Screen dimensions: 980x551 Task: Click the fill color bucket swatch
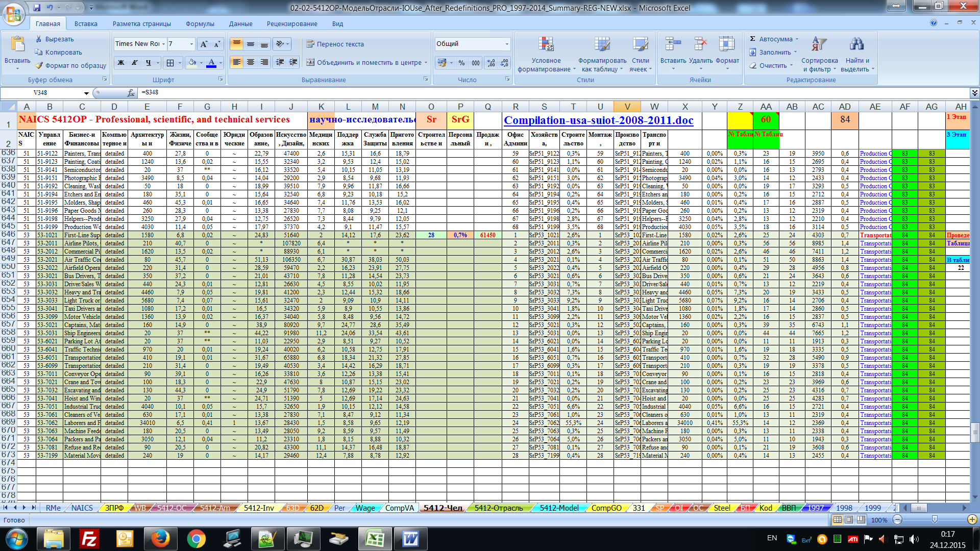coord(192,63)
